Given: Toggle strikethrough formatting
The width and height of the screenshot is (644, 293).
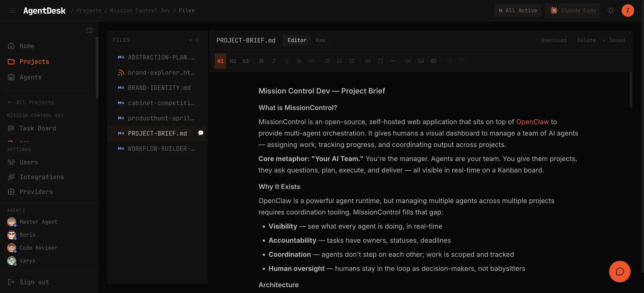Looking at the screenshot, I should (x=299, y=61).
